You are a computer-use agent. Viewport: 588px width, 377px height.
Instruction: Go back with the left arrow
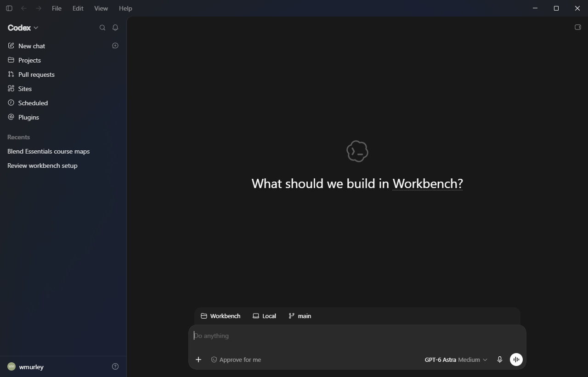tap(24, 8)
